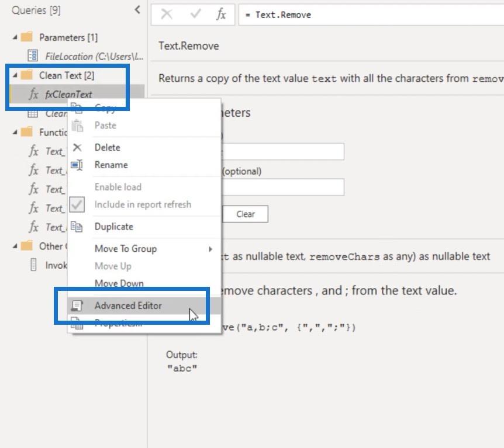Click the FileLocation parameter icon

coord(33,55)
